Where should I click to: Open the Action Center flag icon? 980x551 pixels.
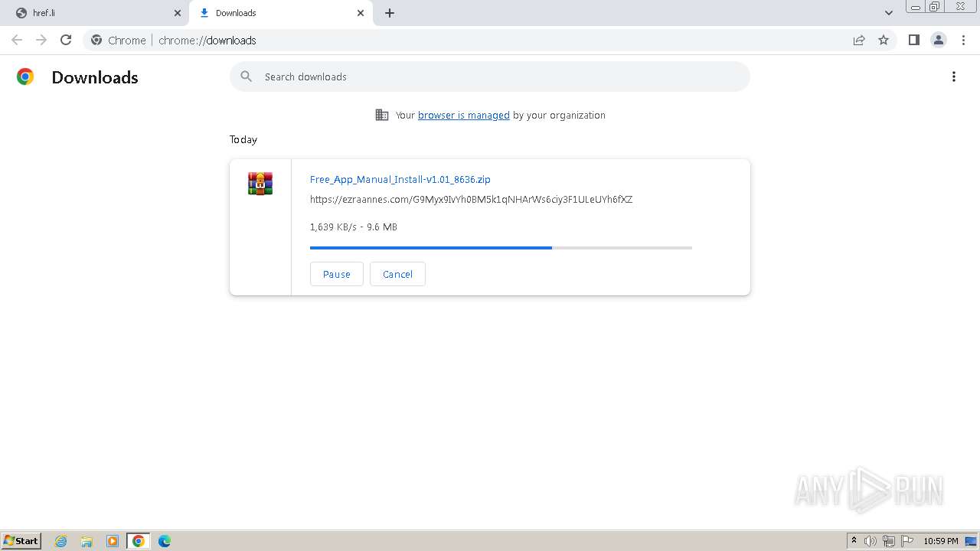[907, 541]
